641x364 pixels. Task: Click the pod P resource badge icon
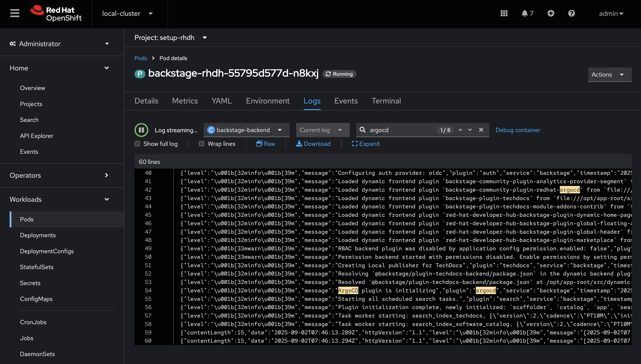click(140, 74)
